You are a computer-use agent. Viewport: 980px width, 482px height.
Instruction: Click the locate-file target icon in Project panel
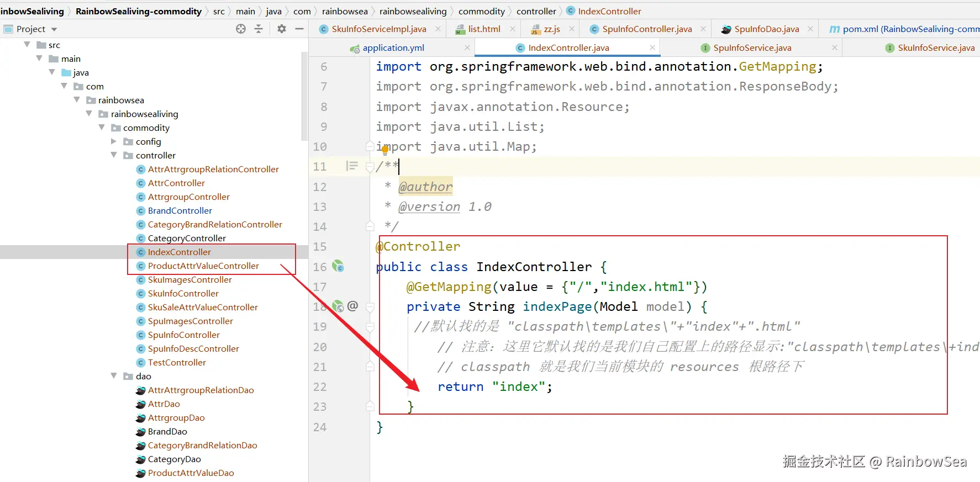[241, 29]
